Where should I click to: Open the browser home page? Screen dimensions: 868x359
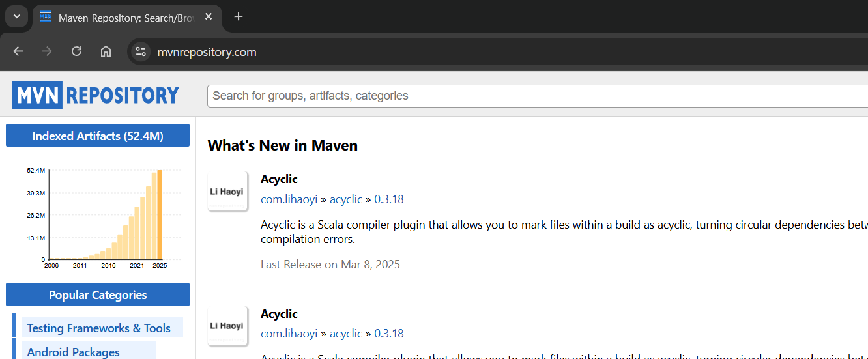click(x=106, y=51)
